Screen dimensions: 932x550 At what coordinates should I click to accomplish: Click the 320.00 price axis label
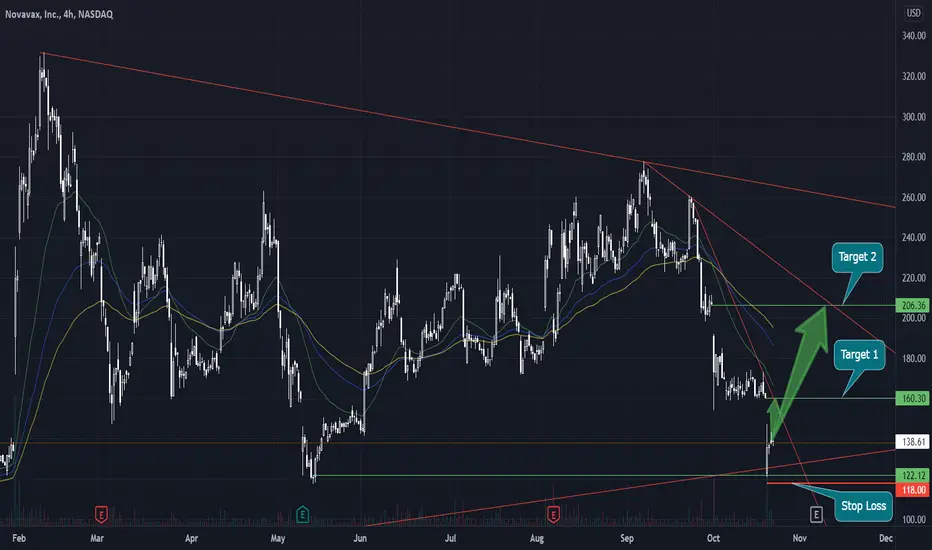pyautogui.click(x=914, y=76)
